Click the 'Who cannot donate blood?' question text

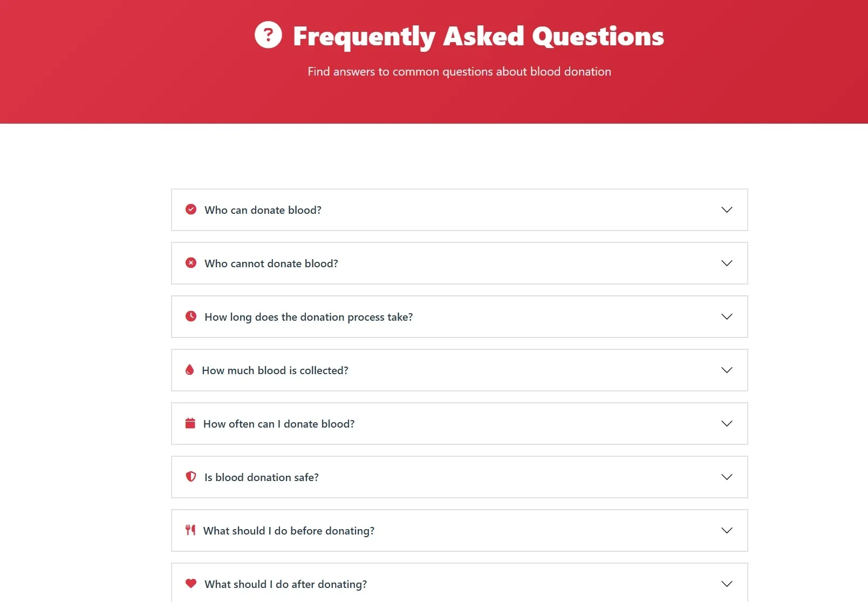(271, 263)
